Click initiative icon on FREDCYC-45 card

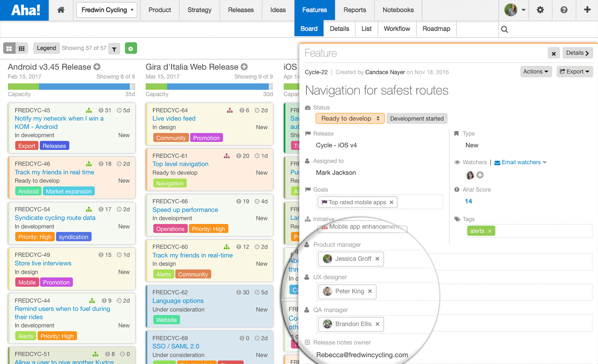[89, 110]
